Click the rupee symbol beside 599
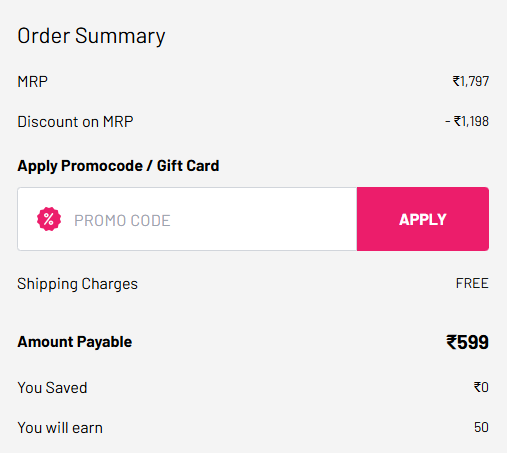This screenshot has width=507, height=453. pos(452,342)
